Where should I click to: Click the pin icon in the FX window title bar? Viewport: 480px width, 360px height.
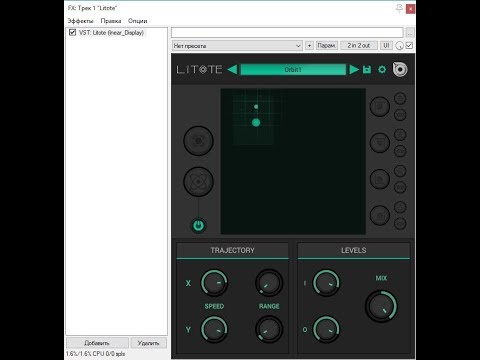[399, 8]
